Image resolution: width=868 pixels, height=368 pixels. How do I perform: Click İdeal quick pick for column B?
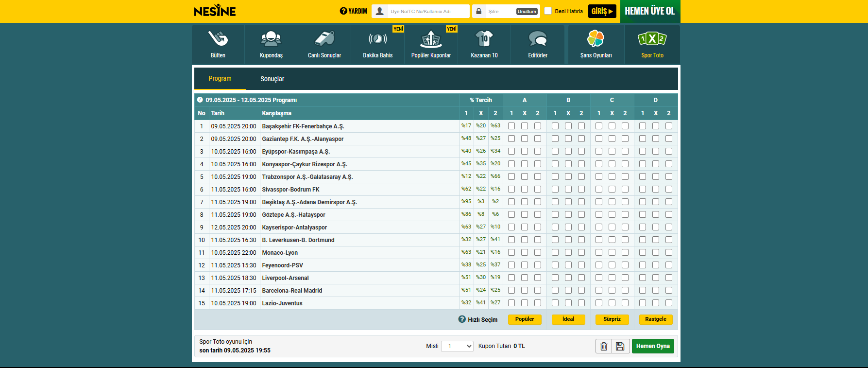pos(568,319)
